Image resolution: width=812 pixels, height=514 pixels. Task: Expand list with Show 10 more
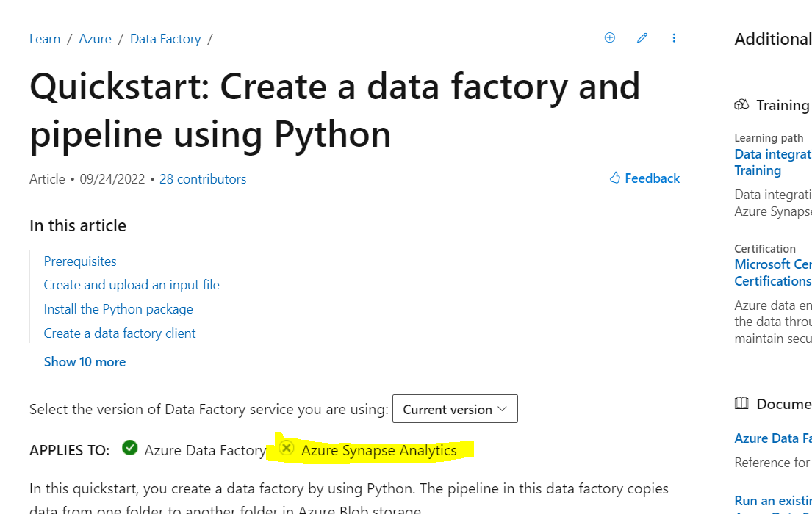point(85,362)
